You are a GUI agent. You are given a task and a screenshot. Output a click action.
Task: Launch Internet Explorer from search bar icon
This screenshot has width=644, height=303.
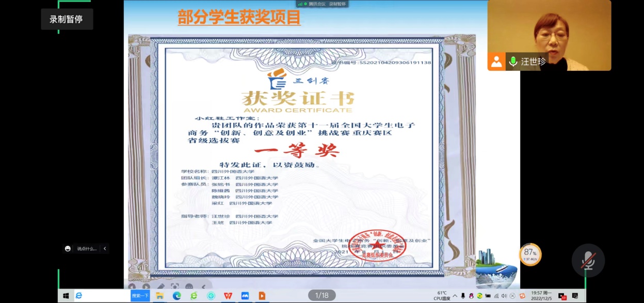[x=79, y=296]
